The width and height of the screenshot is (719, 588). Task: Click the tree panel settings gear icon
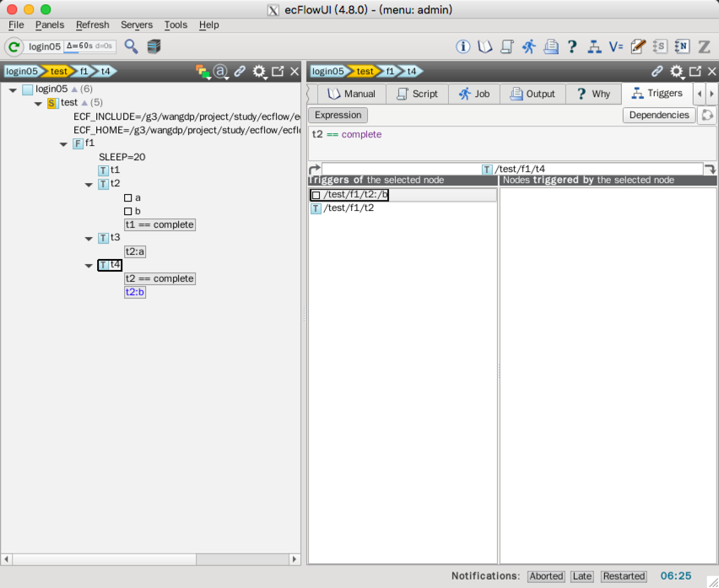pos(258,72)
